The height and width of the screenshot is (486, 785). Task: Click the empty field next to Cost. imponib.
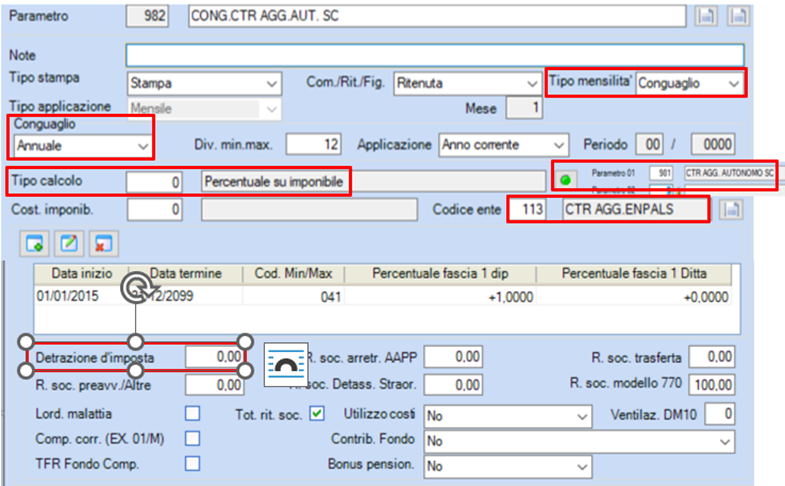tap(309, 209)
